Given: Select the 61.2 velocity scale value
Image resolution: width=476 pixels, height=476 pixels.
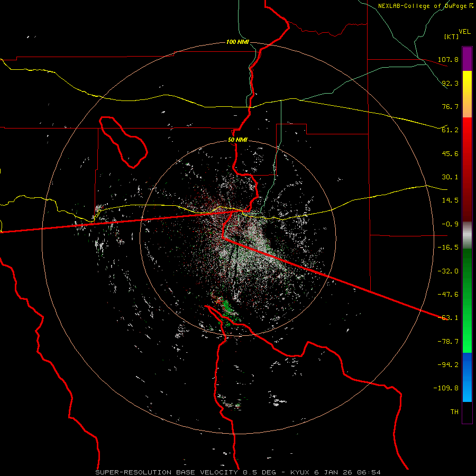Looking at the screenshot, I should [450, 130].
